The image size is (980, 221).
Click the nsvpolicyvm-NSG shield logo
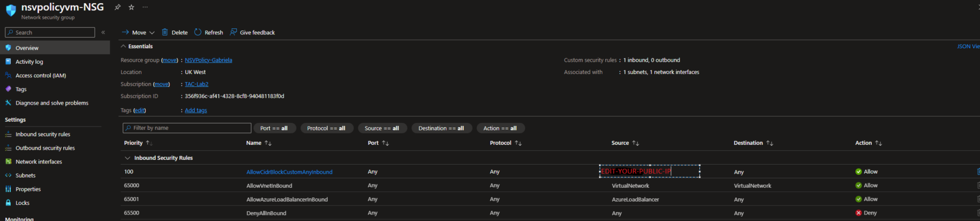11,10
